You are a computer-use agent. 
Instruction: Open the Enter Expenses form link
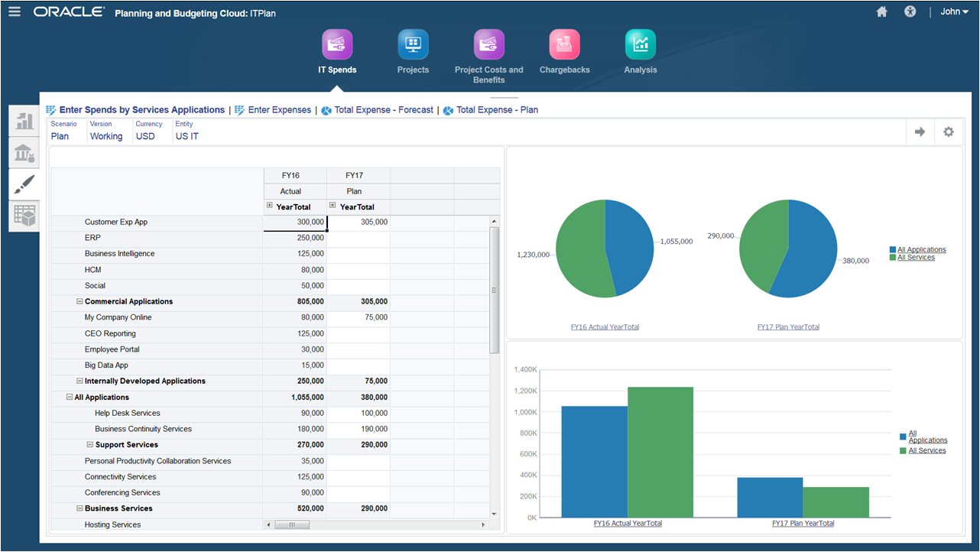coord(279,110)
